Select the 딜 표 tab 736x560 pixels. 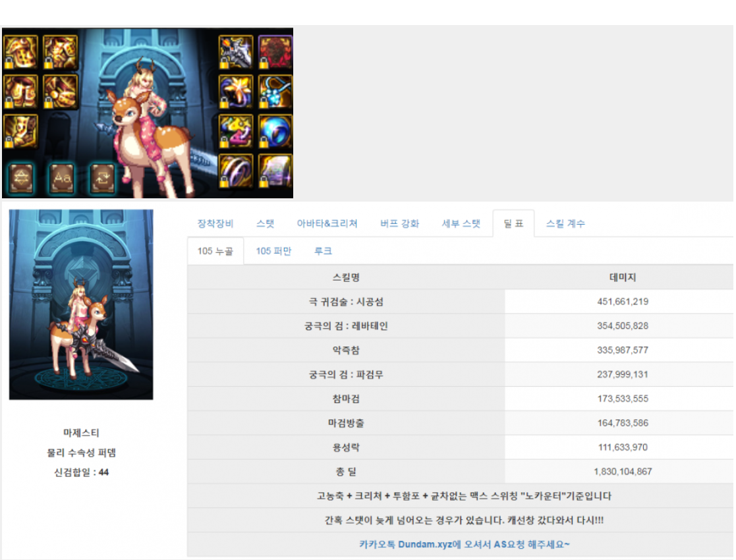[x=513, y=223]
